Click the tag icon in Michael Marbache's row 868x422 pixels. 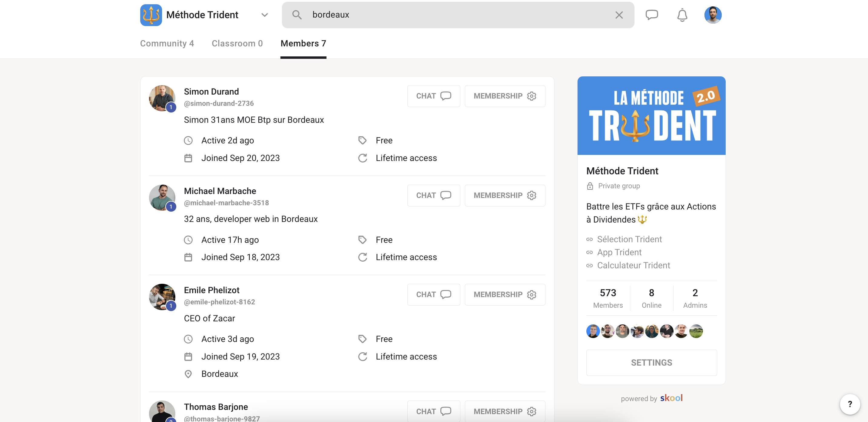tap(362, 240)
